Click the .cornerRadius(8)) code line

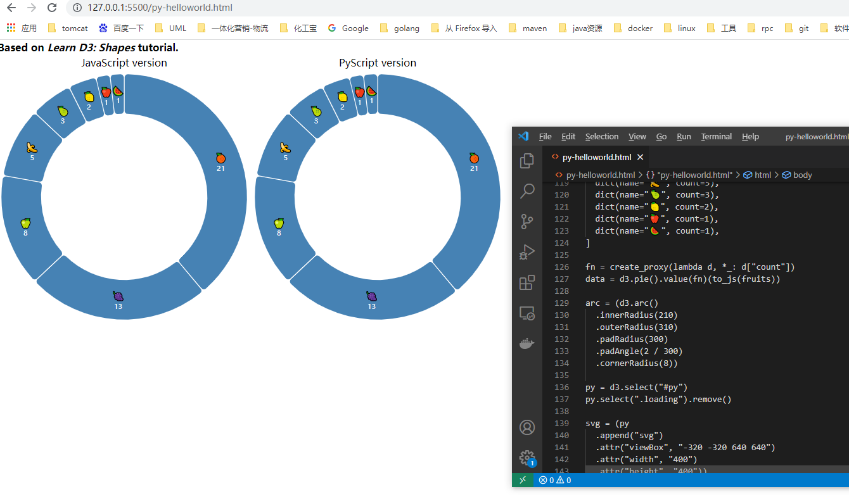tap(637, 363)
